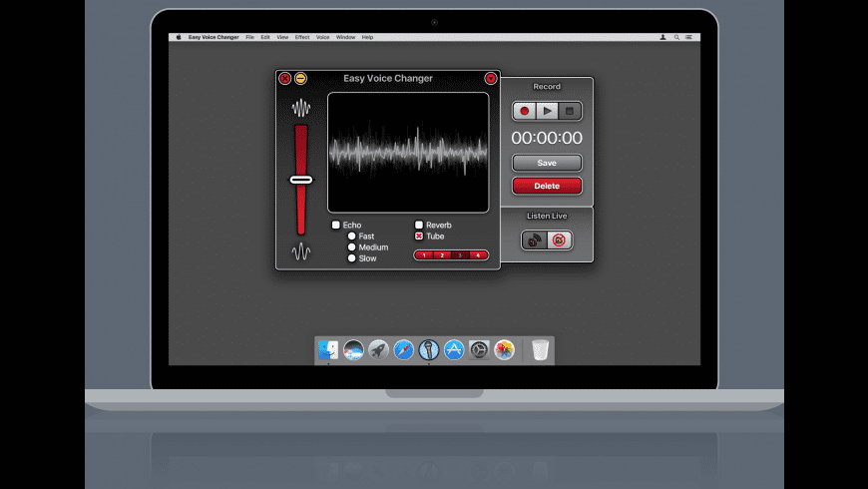Open the macOS Sierra icon in Dock
This screenshot has height=489, width=868.
click(x=353, y=350)
